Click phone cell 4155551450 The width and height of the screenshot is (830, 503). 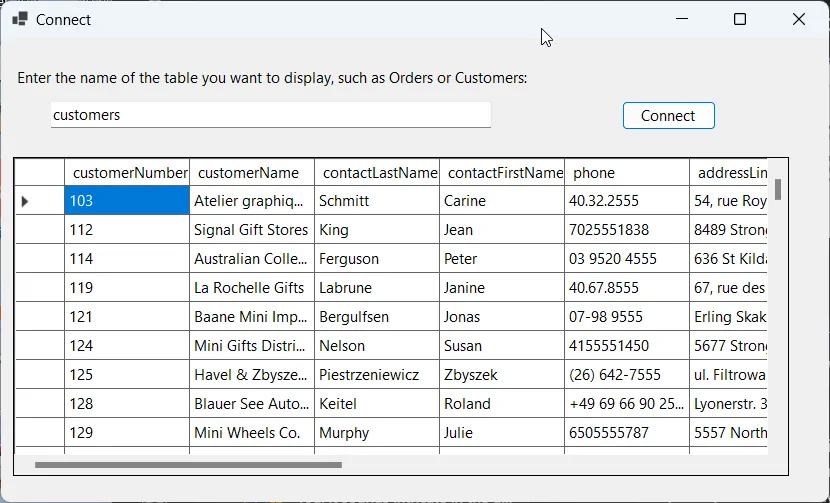pyautogui.click(x=626, y=346)
